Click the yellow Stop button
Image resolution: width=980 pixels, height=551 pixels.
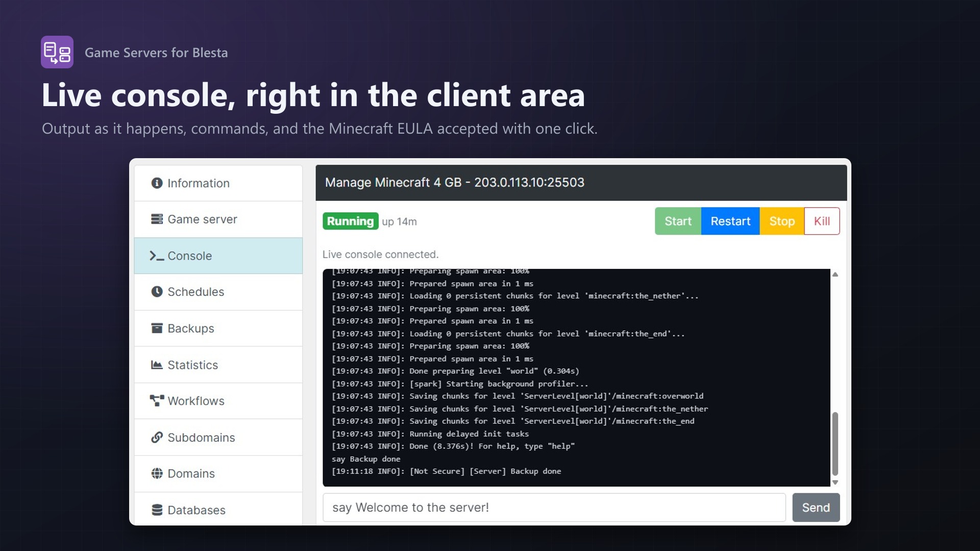coord(782,221)
